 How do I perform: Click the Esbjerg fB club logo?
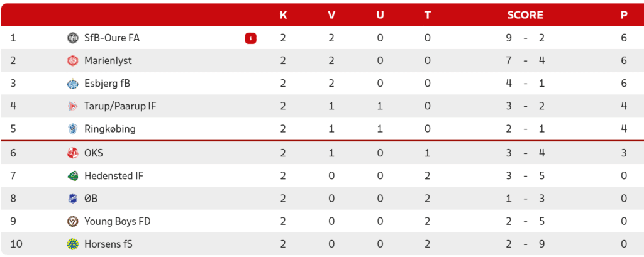pyautogui.click(x=72, y=84)
